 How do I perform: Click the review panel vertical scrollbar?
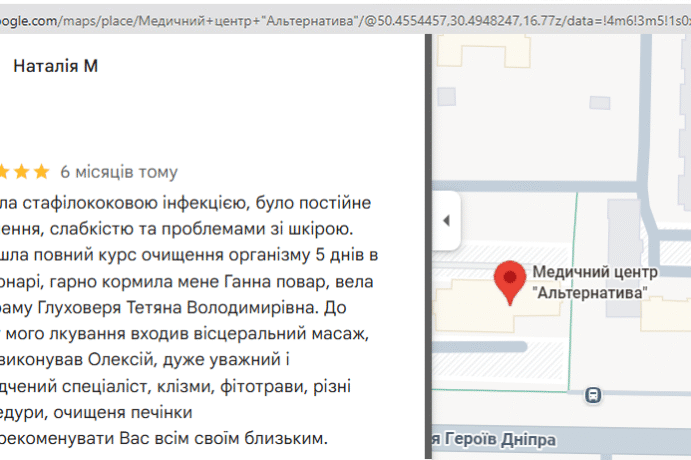[426, 250]
